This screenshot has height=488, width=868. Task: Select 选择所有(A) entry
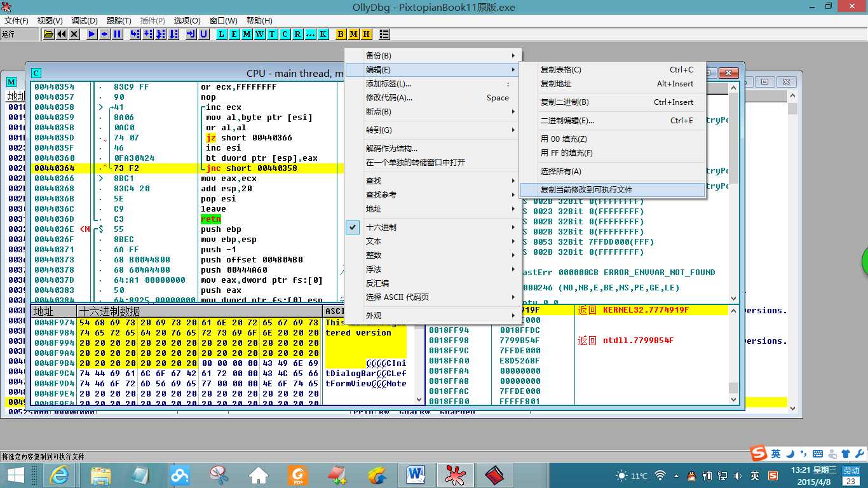click(x=613, y=172)
